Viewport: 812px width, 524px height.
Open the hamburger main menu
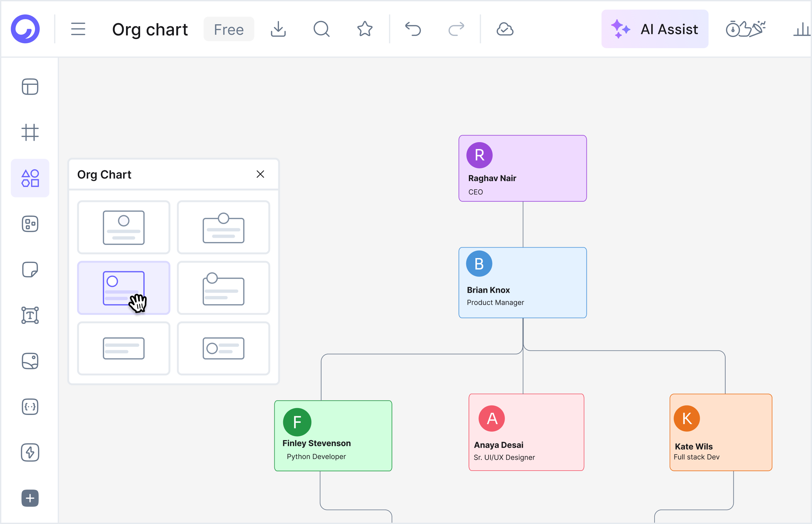point(78,29)
